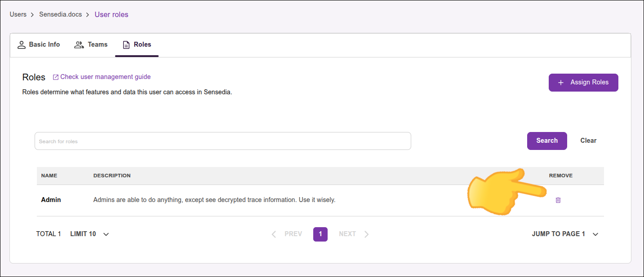Click the Clear button
The image size is (644, 277).
point(588,141)
